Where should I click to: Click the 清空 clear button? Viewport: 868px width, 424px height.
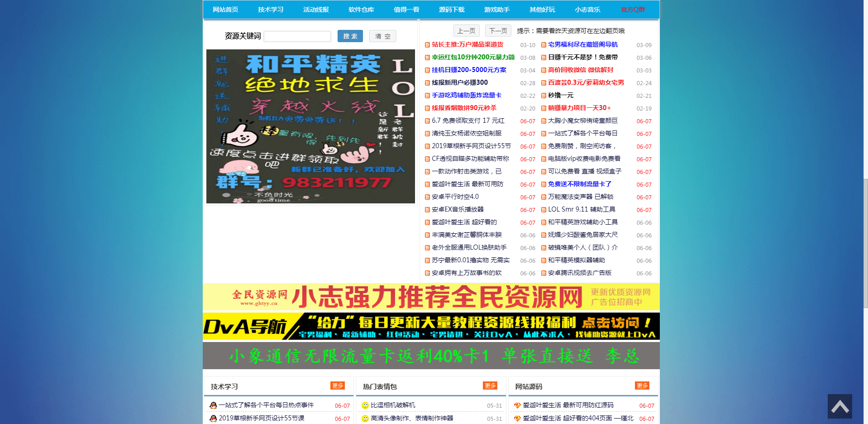click(382, 36)
